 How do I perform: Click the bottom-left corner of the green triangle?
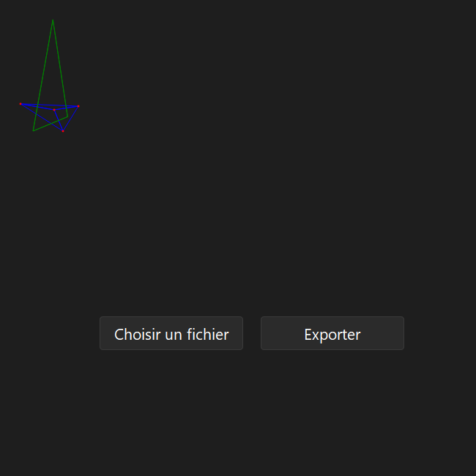coord(33,131)
